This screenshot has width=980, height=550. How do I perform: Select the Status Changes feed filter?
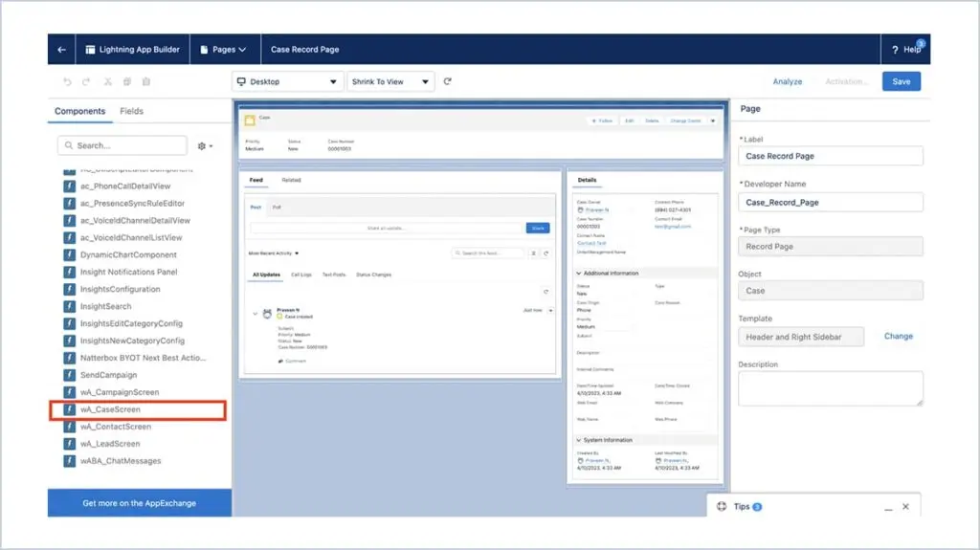pos(374,275)
